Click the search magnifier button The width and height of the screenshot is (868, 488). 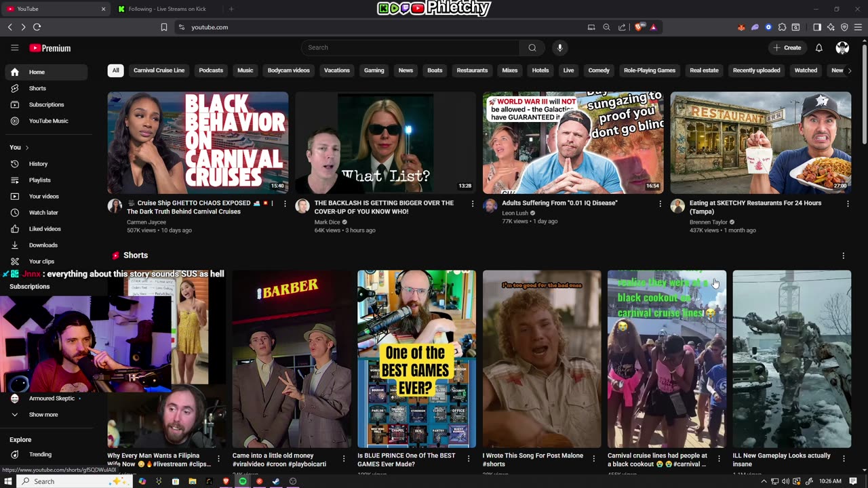pyautogui.click(x=532, y=47)
